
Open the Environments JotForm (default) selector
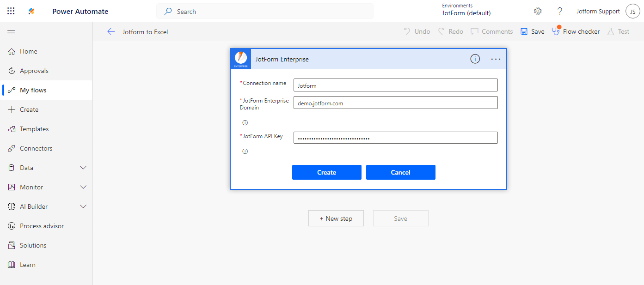(x=466, y=10)
